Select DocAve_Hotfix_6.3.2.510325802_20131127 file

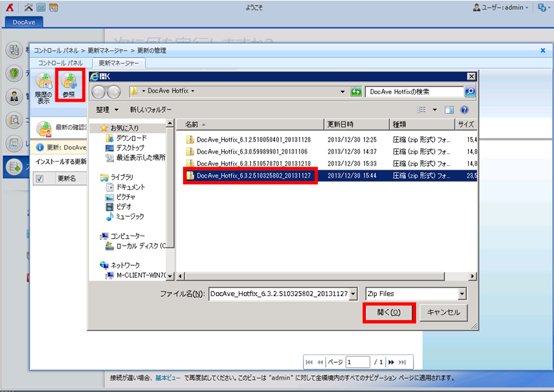[254, 176]
